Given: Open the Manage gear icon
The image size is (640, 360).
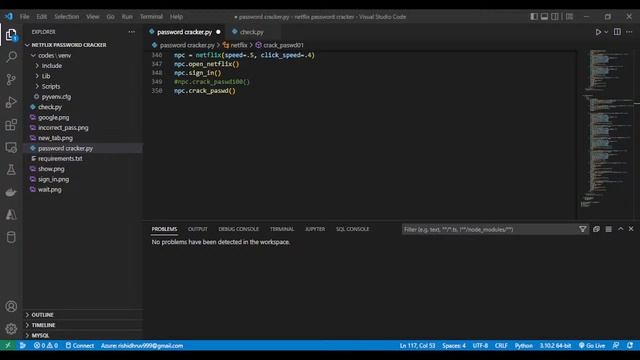Looking at the screenshot, I should click(x=11, y=329).
